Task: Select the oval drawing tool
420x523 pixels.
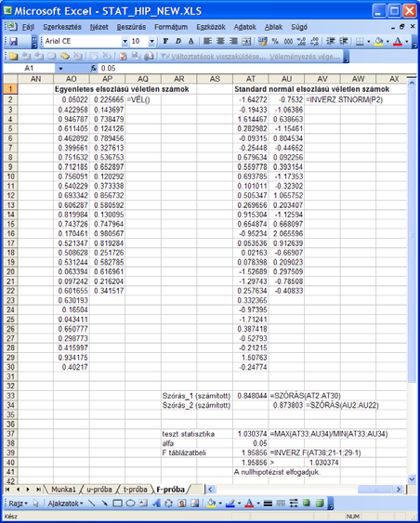Action: coord(130,503)
